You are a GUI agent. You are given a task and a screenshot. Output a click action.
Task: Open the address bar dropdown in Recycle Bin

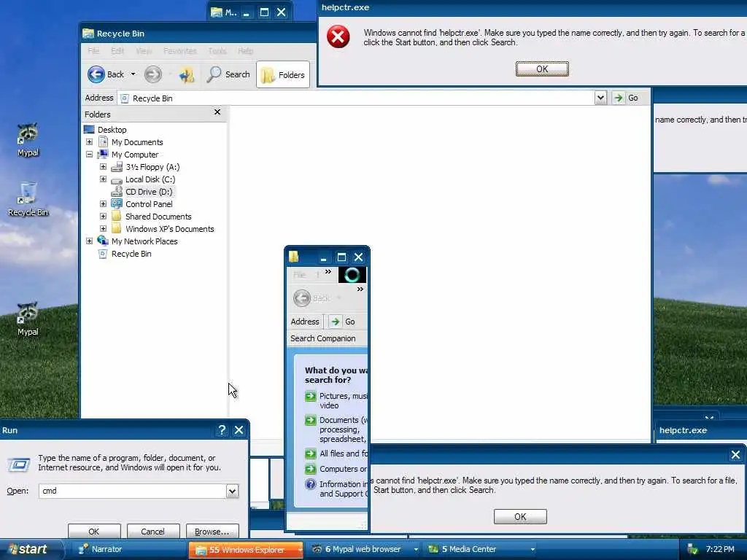click(x=600, y=98)
